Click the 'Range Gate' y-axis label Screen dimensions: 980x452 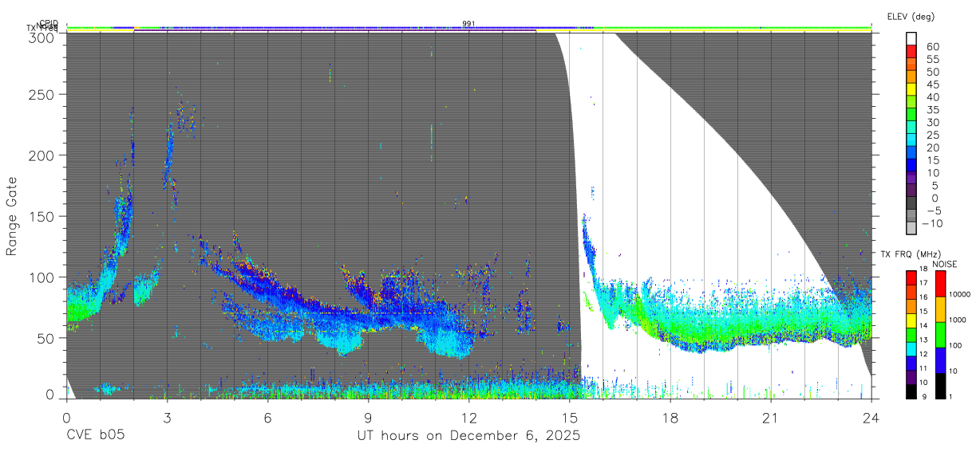click(x=12, y=215)
